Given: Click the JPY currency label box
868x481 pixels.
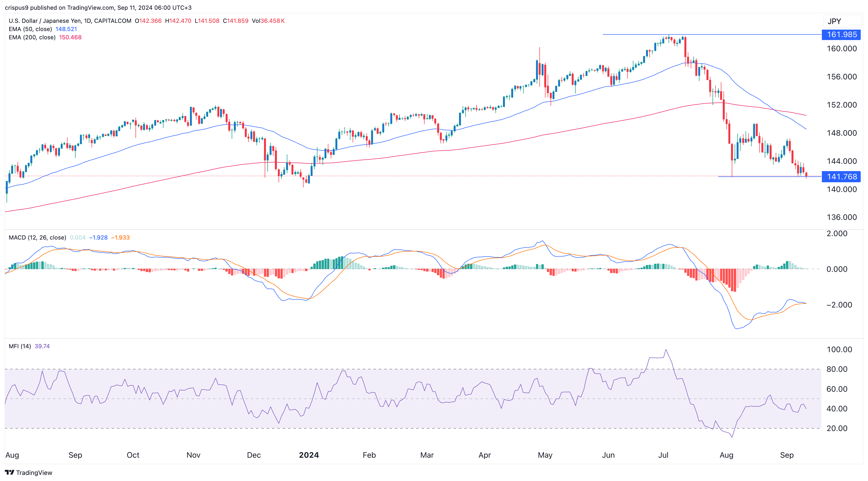Looking at the screenshot, I should point(842,21).
